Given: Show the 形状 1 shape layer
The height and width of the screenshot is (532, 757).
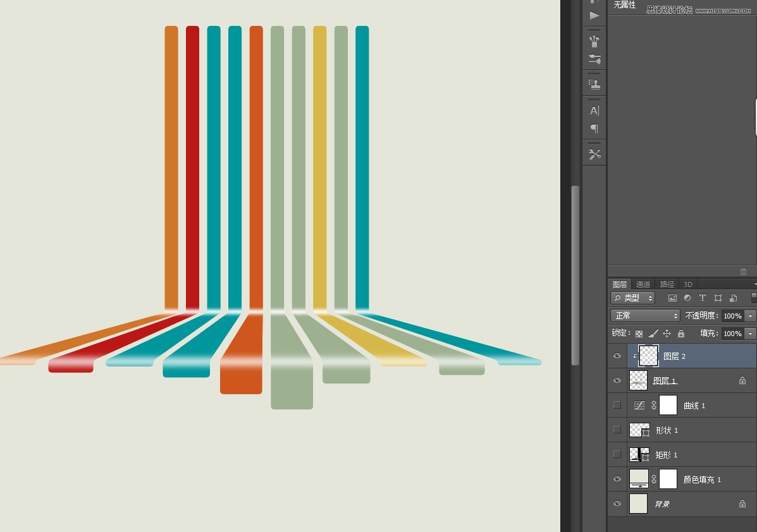Looking at the screenshot, I should click(x=617, y=430).
